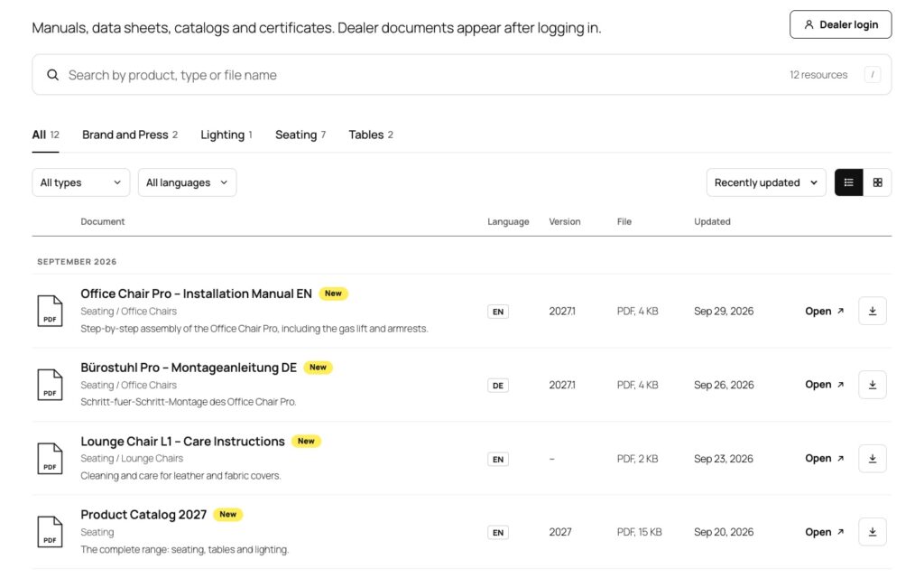
Task: Click the search magnifier icon
Action: [53, 75]
